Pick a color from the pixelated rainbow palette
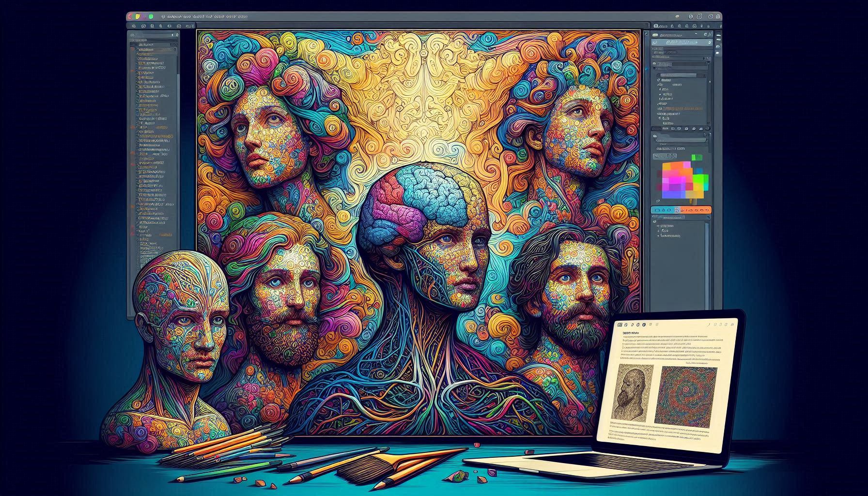 coord(684,180)
